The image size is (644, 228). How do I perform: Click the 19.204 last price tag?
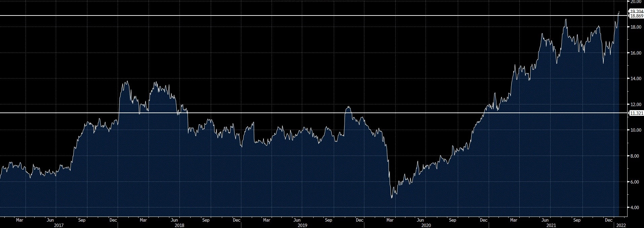(636, 11)
